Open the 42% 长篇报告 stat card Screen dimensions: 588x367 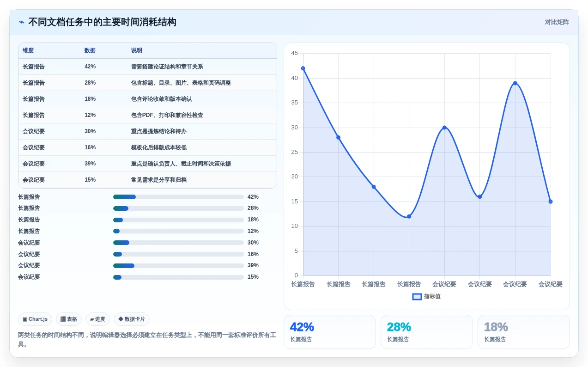tap(330, 332)
